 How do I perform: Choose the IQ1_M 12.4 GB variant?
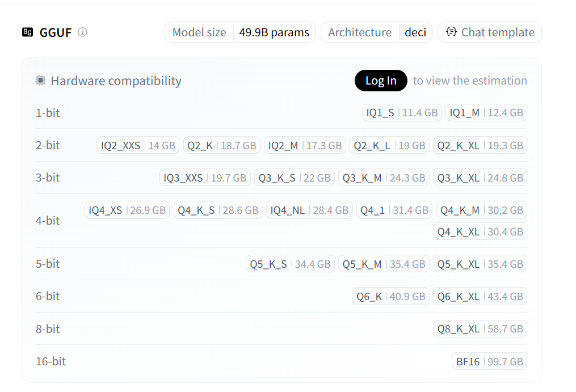[486, 113]
